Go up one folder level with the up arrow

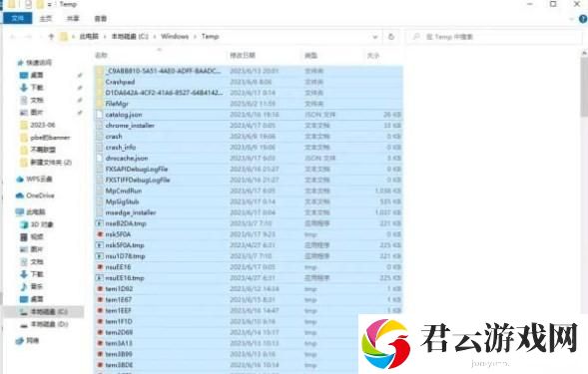click(51, 37)
